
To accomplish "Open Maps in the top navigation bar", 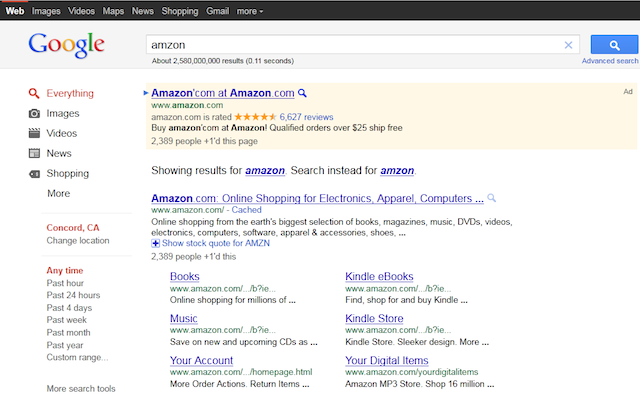I will 113,11.
